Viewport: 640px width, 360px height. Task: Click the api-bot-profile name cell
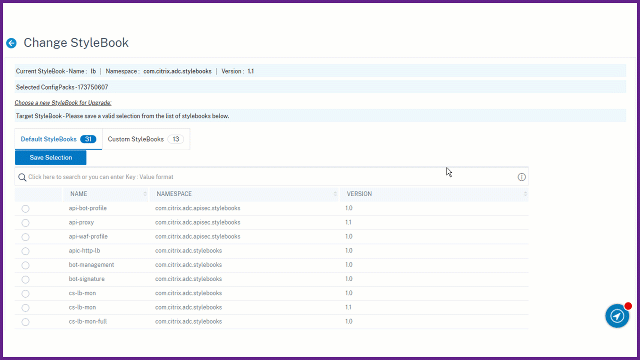tap(87, 208)
